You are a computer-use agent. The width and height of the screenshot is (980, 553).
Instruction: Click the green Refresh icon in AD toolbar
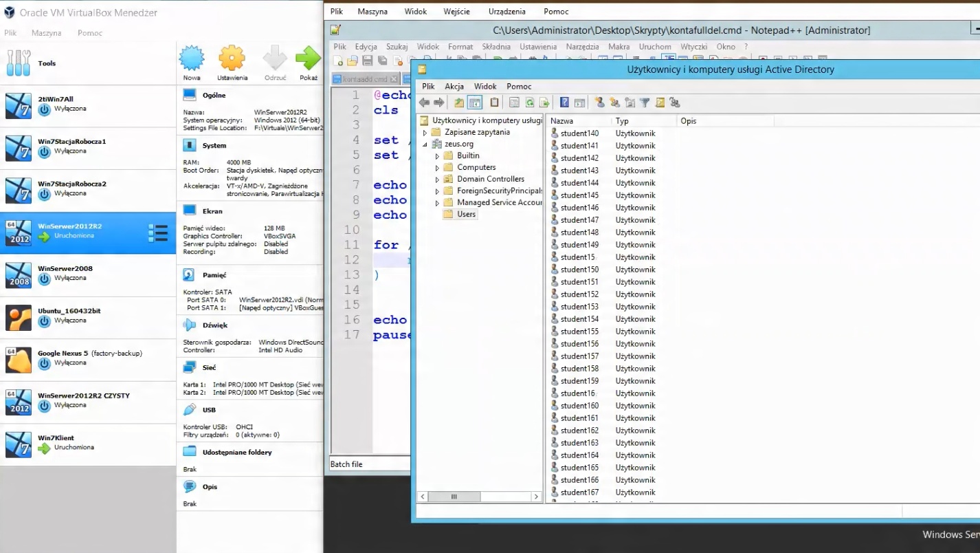click(529, 102)
